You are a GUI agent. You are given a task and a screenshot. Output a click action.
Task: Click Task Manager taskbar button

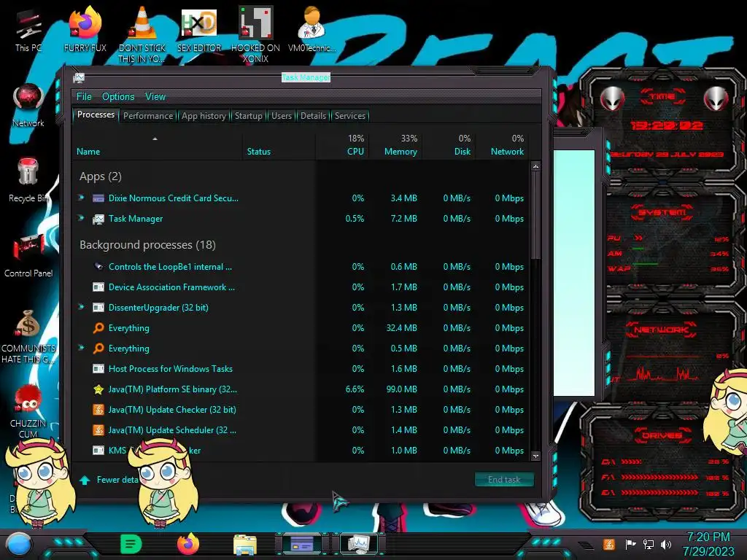click(358, 544)
